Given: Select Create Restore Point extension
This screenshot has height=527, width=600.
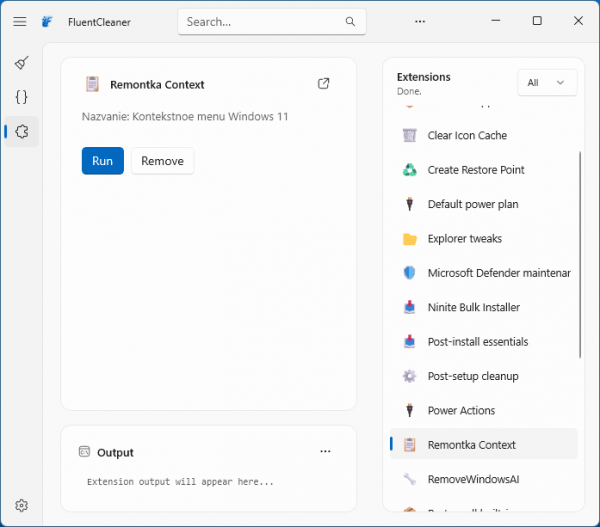Looking at the screenshot, I should coord(484,170).
